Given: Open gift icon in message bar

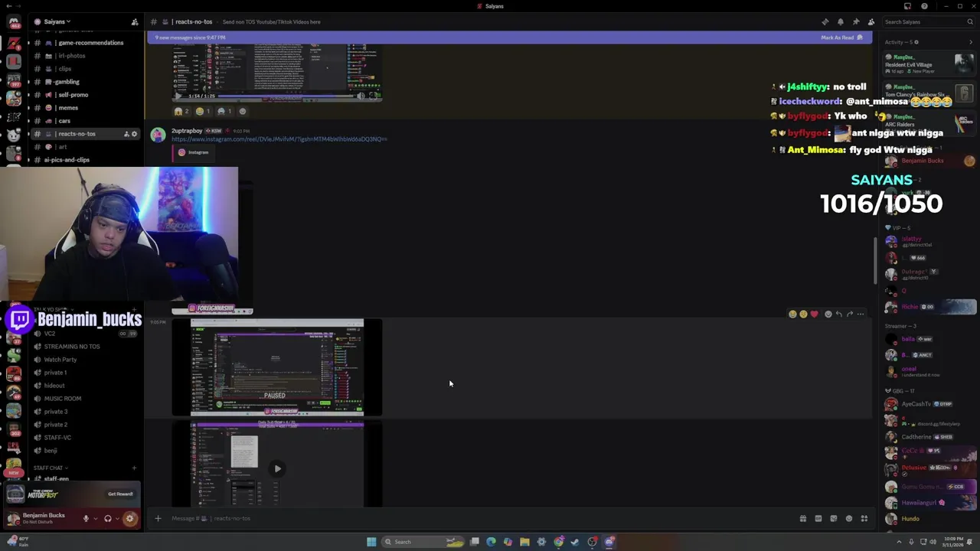Looking at the screenshot, I should [x=803, y=519].
